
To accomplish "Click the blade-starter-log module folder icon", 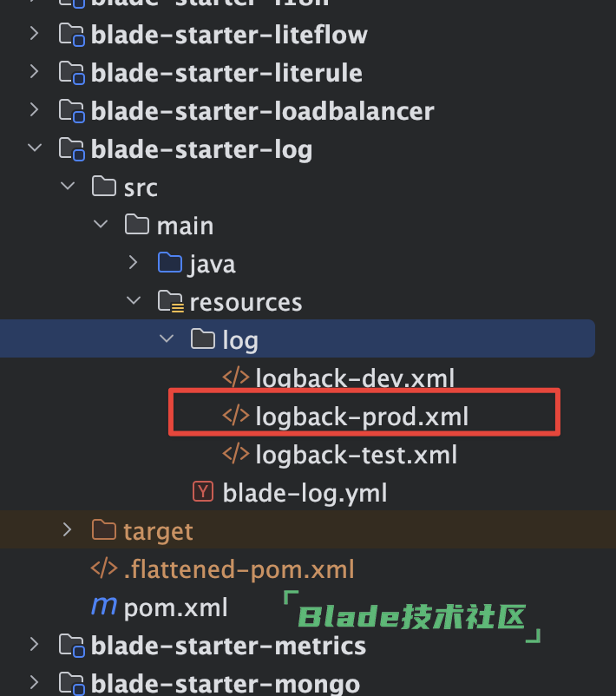I will 72,149.
